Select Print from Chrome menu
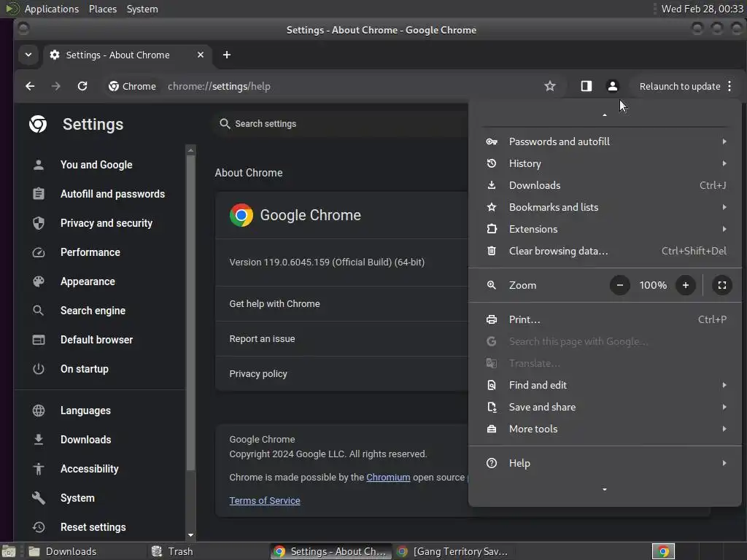The image size is (747, 560). click(x=605, y=319)
